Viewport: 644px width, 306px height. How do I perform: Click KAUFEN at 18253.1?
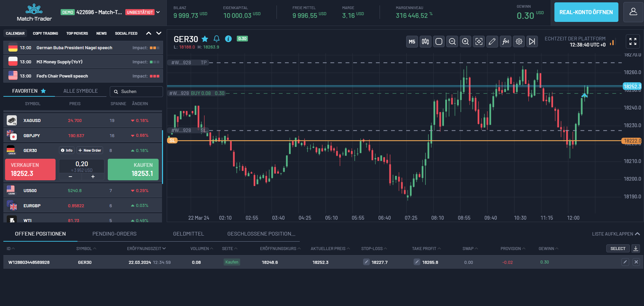(133, 170)
